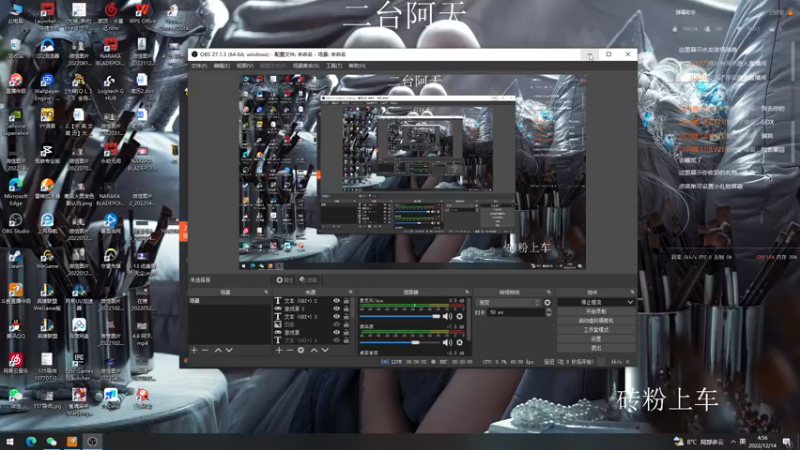Pop out the 转场特效 dock panel
The width and height of the screenshot is (800, 450).
(x=549, y=292)
